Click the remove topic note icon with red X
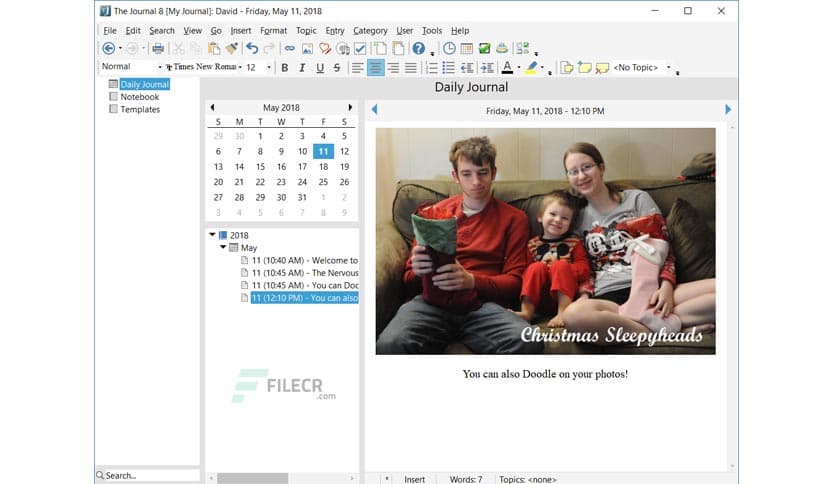Screen dimensions: 836x484 (x=602, y=68)
